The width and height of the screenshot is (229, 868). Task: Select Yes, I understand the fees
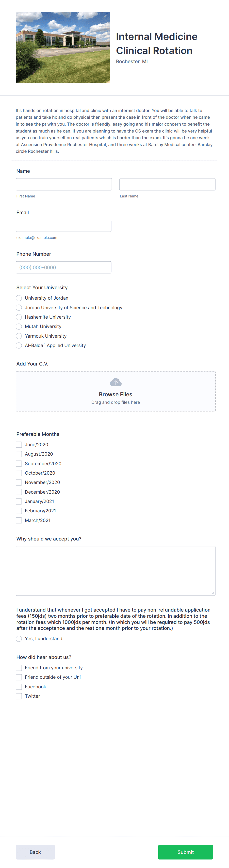[19, 638]
